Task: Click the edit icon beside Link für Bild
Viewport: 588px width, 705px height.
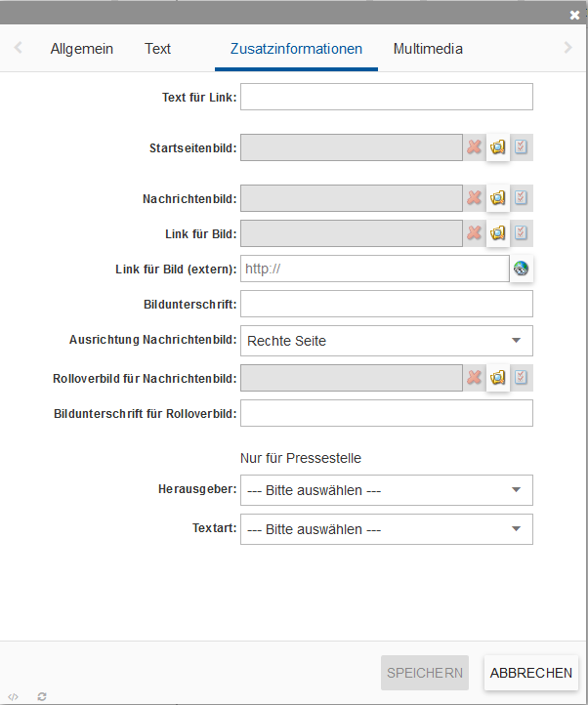Action: click(522, 232)
